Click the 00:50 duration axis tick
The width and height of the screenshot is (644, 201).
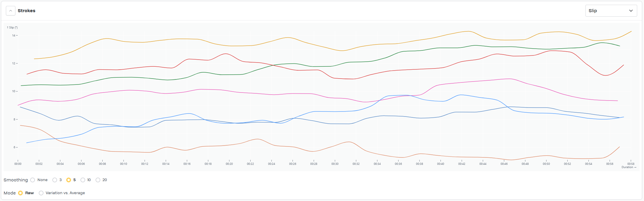click(546, 164)
